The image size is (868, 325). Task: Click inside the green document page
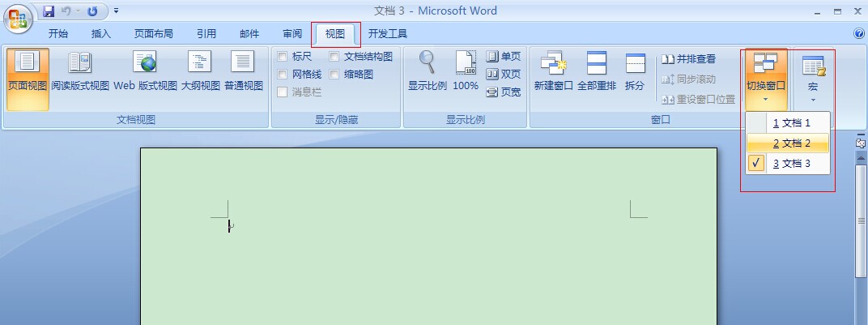coord(428,237)
